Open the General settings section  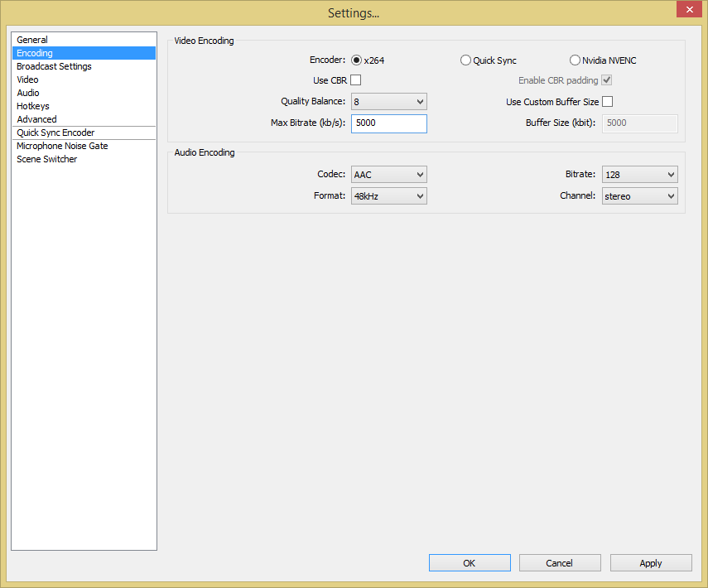click(x=84, y=40)
